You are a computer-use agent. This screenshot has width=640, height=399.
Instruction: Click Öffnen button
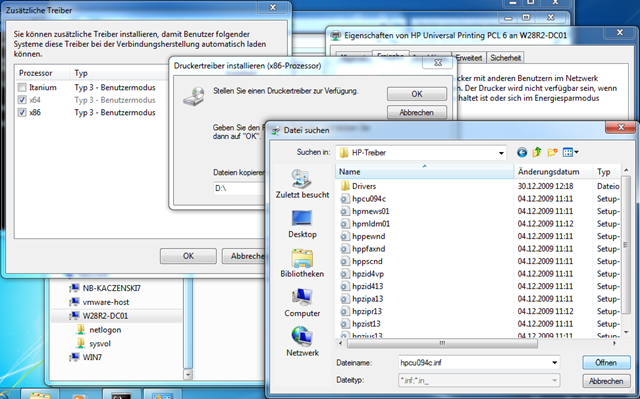(606, 363)
